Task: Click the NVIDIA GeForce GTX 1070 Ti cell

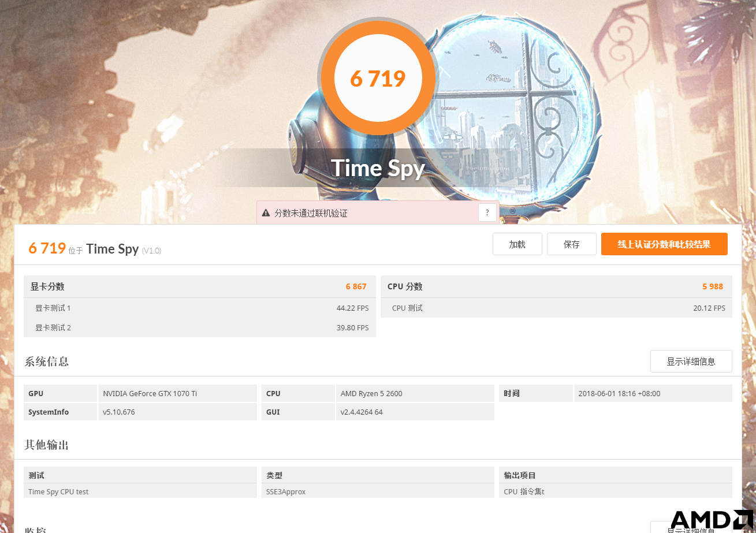Action: tap(177, 393)
